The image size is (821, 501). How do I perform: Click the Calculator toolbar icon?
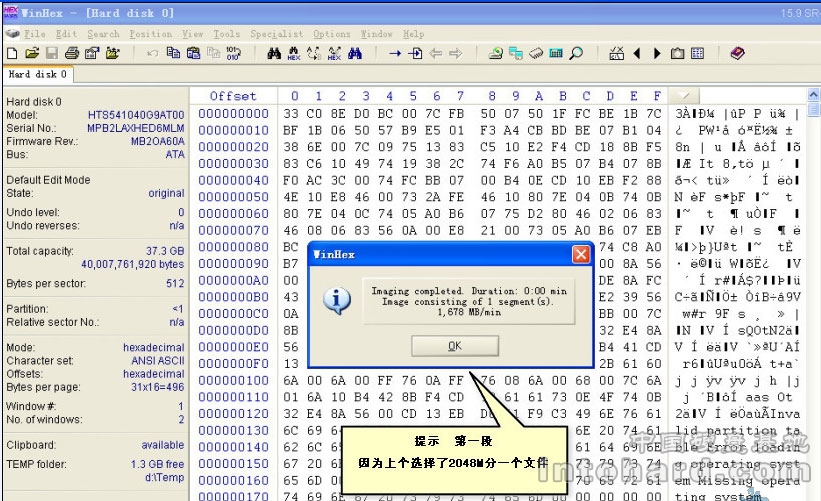pos(556,53)
